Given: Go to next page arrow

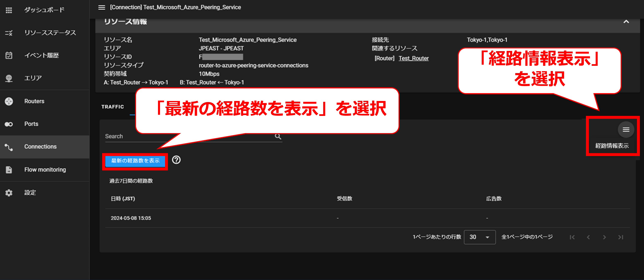Looking at the screenshot, I should pyautogui.click(x=604, y=237).
